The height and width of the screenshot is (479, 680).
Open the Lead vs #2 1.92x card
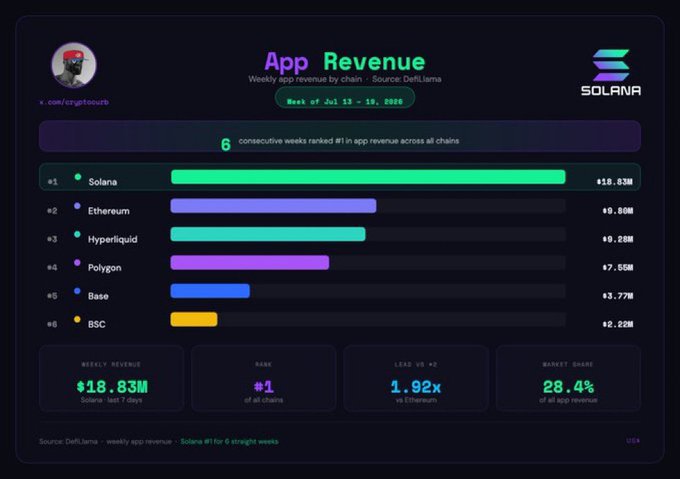pos(416,378)
